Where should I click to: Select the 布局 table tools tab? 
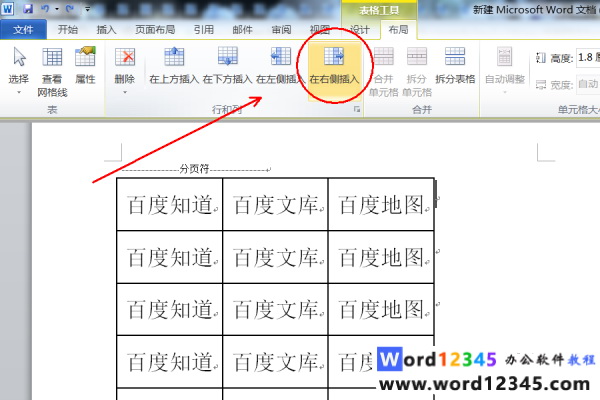point(398,29)
